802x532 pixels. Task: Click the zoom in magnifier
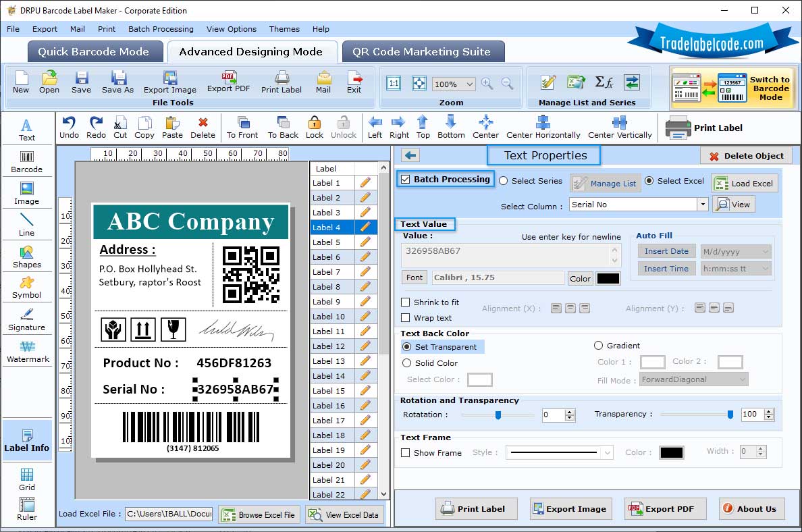tap(487, 84)
